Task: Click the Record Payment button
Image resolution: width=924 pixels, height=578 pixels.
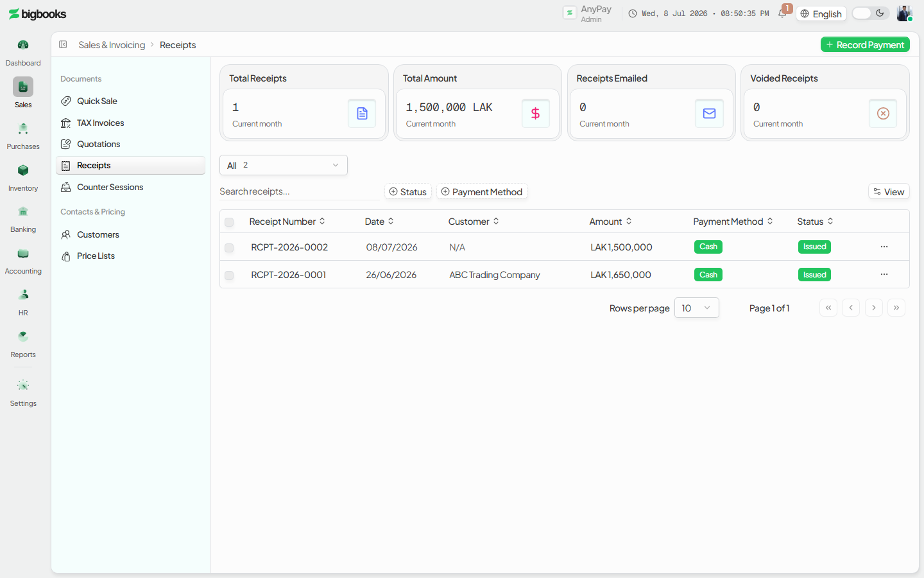Action: coord(865,44)
